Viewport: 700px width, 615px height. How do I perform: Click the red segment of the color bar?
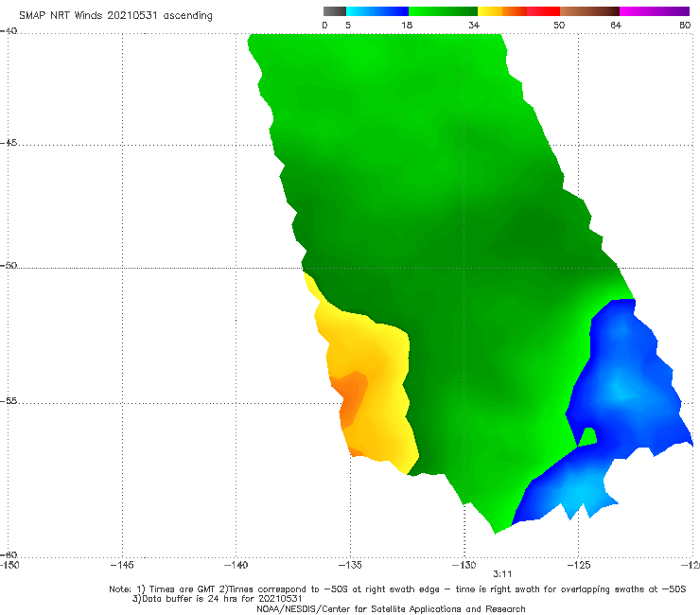tap(543, 11)
